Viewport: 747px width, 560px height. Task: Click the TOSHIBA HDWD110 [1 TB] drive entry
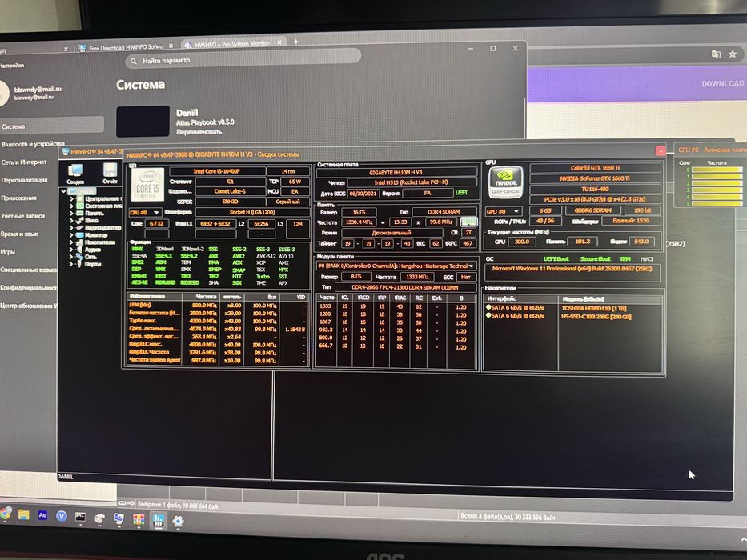593,308
